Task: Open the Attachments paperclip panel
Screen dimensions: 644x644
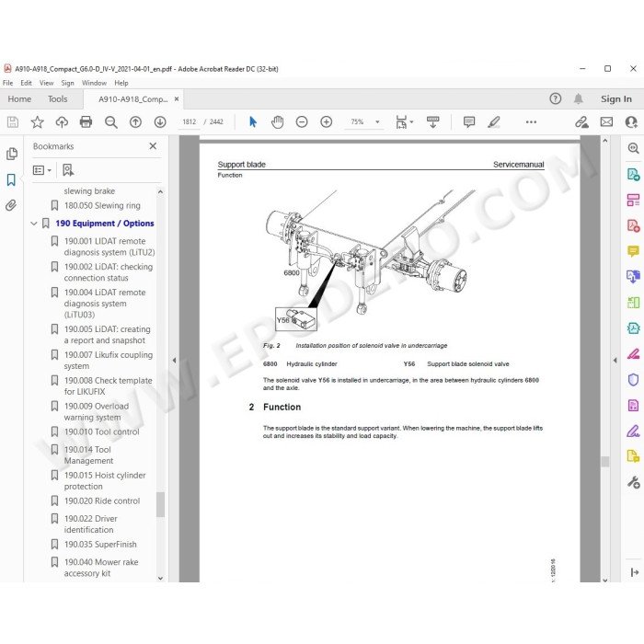Action: [x=11, y=205]
